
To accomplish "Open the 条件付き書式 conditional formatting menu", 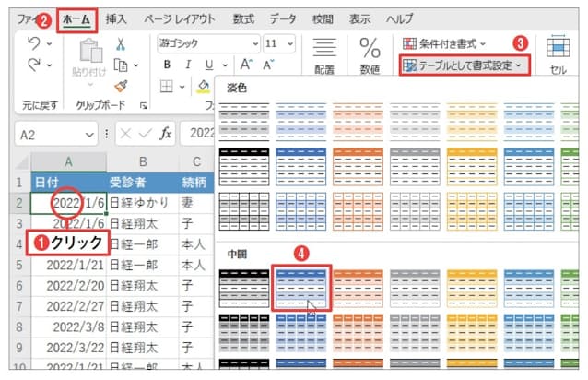I will coord(444,44).
